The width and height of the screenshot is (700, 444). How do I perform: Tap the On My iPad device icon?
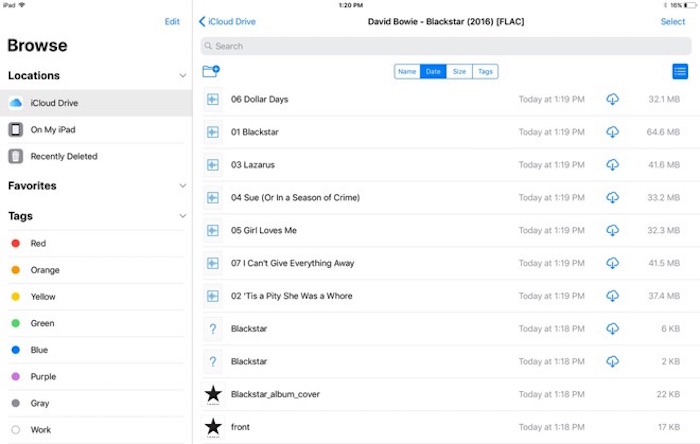pyautogui.click(x=16, y=129)
